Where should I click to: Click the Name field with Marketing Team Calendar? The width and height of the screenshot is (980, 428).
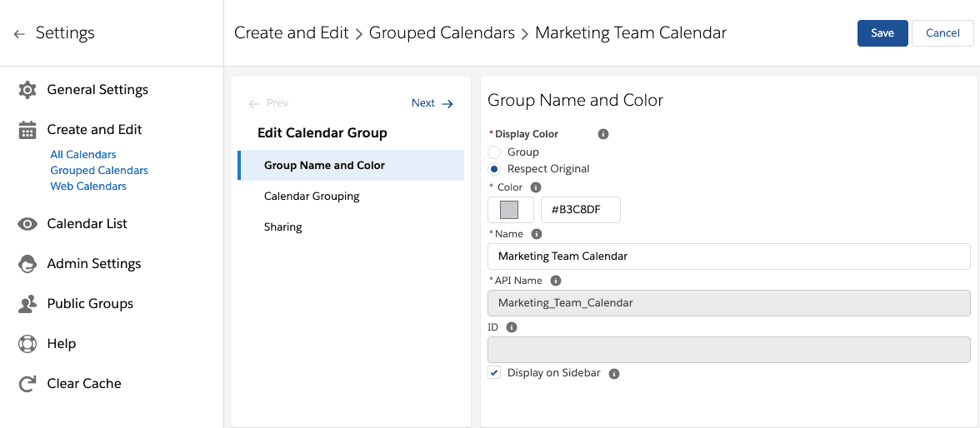728,256
